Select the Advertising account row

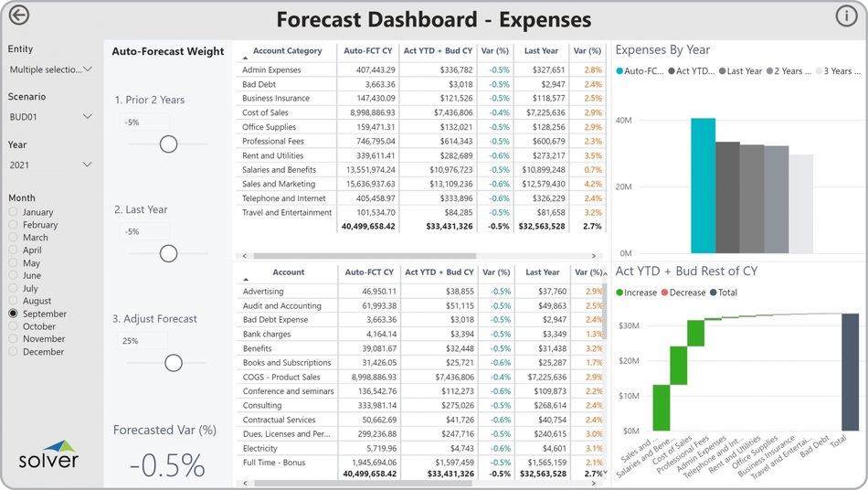coord(263,292)
